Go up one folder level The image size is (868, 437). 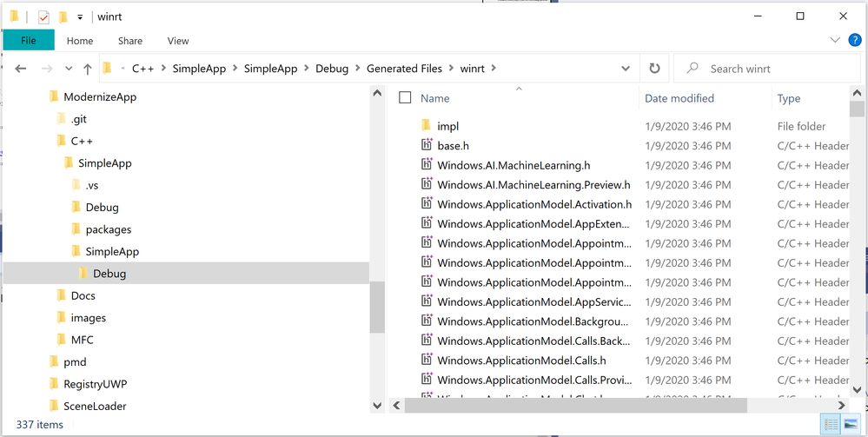(x=88, y=69)
